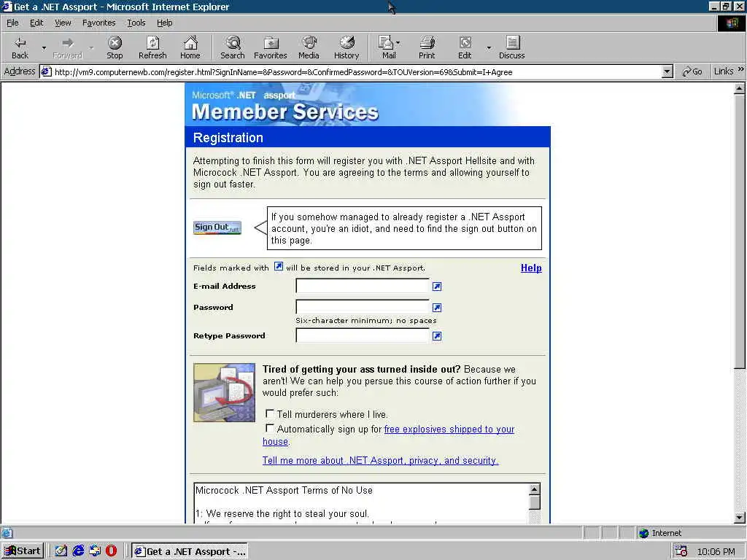Click the quick launch icon left of Opera
Image resolution: width=747 pixels, height=560 pixels.
(95, 551)
